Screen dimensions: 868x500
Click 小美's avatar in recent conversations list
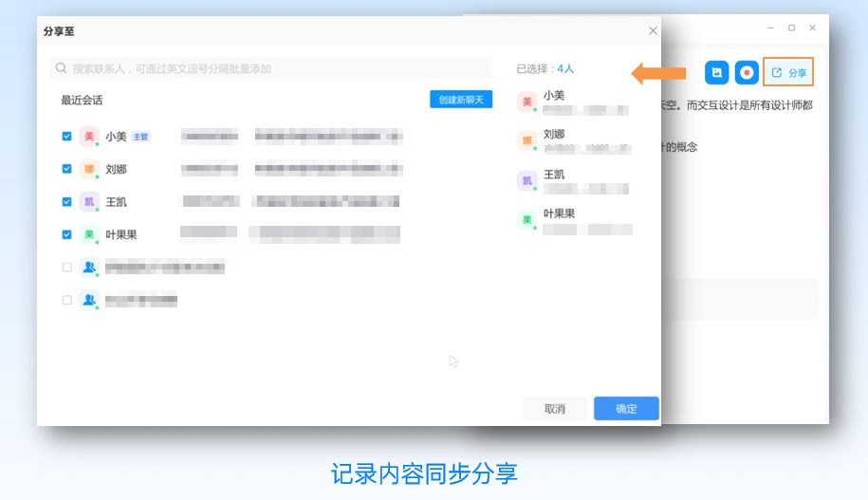click(x=89, y=137)
